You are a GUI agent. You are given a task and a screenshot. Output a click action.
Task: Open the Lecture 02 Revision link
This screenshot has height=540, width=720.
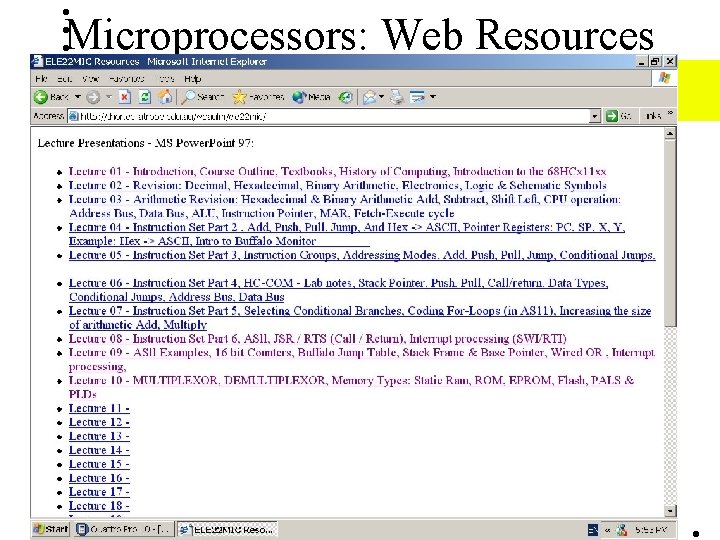click(x=338, y=185)
